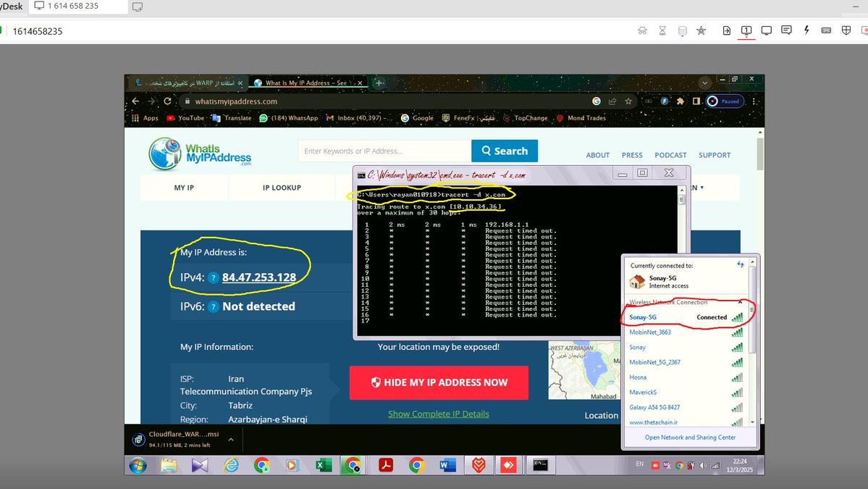Click PRESS link in header
Viewport: 868px width, 489px height.
point(632,155)
